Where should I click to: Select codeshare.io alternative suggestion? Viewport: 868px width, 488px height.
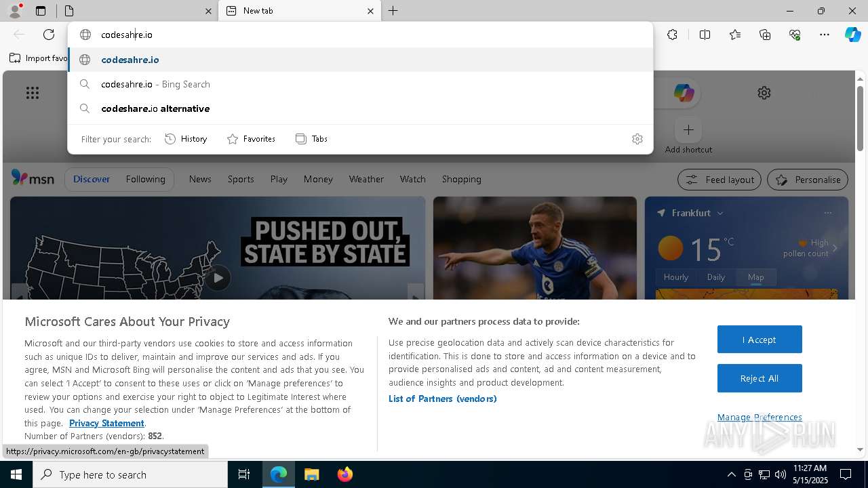tap(360, 108)
